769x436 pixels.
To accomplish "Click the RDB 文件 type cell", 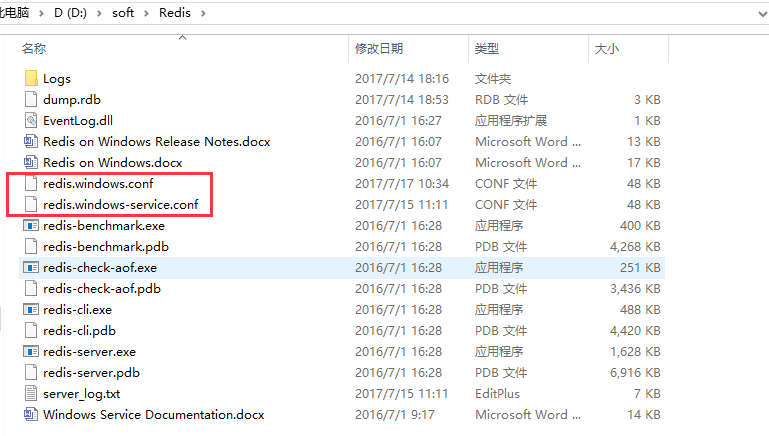I will (x=501, y=100).
